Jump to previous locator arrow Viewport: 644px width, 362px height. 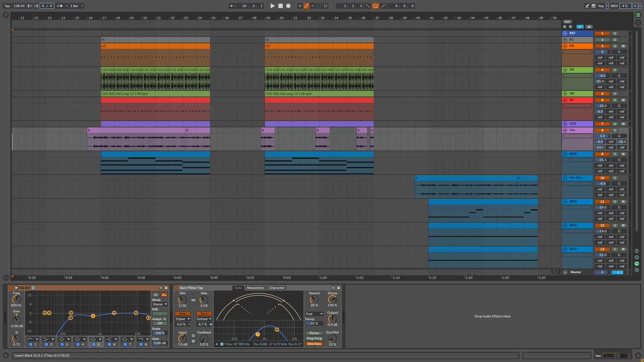565,27
